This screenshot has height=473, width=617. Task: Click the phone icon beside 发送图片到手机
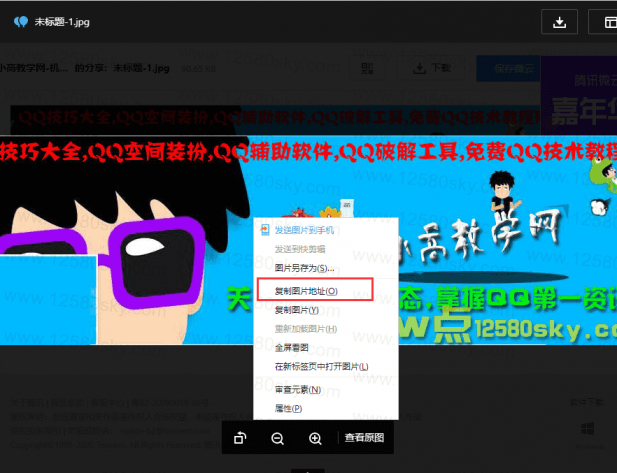point(265,229)
